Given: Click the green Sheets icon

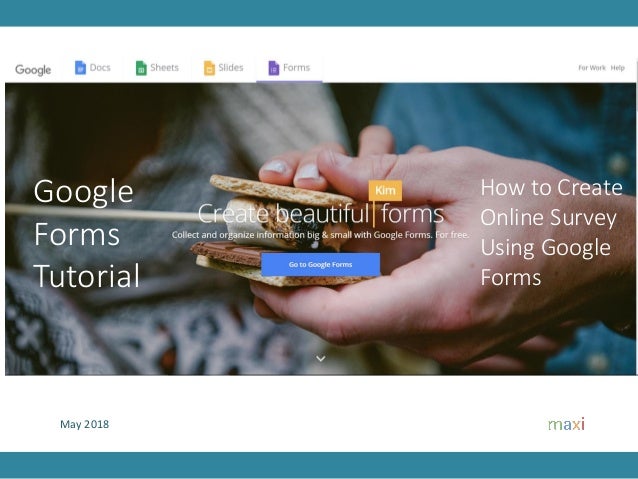Looking at the screenshot, I should point(141,68).
